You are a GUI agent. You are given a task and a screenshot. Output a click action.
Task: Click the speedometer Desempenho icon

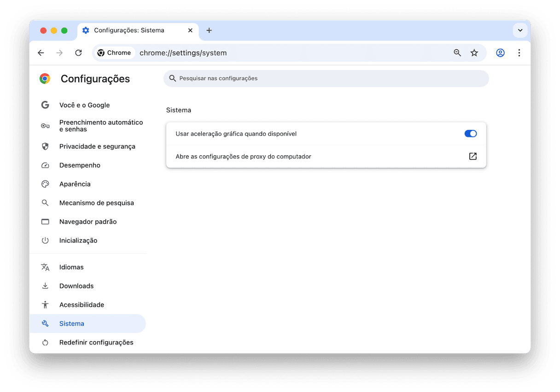coord(45,165)
